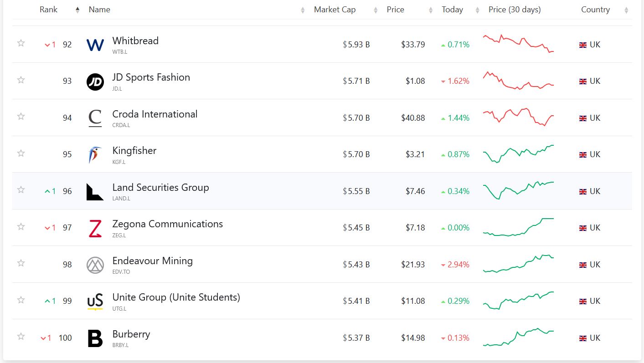Sort the list by Rank header
644x363 pixels.
pos(49,10)
